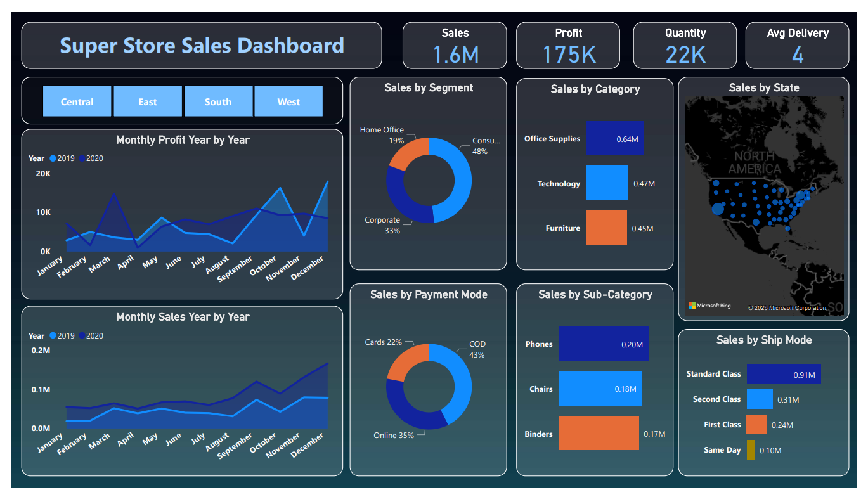This screenshot has height=497, width=868.
Task: Select the West region filter
Action: [288, 101]
